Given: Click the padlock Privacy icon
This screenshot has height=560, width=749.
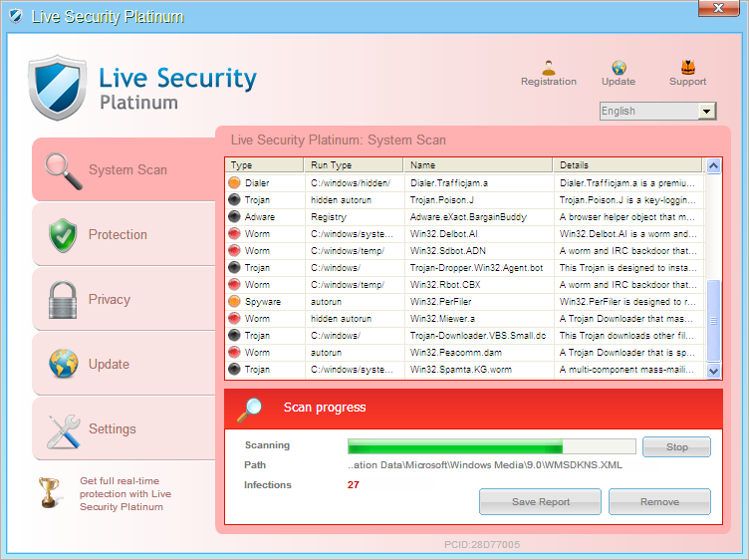Looking at the screenshot, I should pos(63,300).
